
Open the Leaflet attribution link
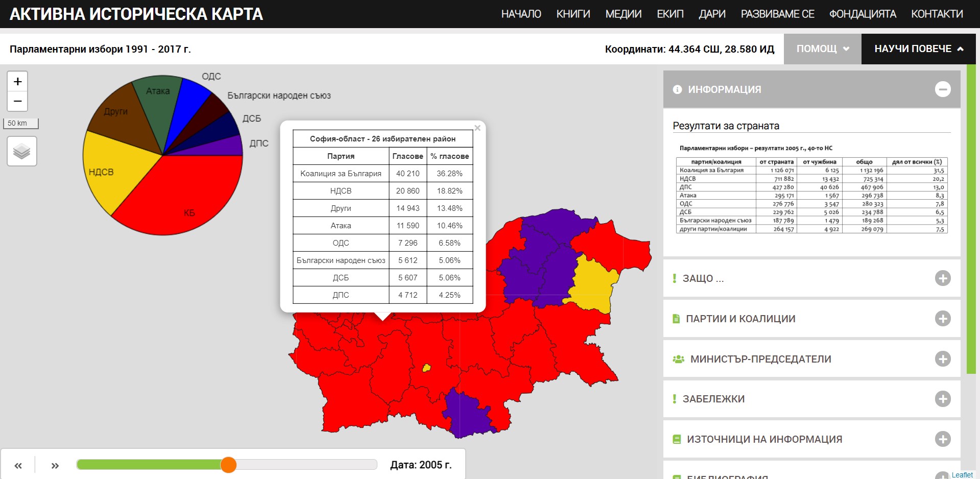[962, 475]
